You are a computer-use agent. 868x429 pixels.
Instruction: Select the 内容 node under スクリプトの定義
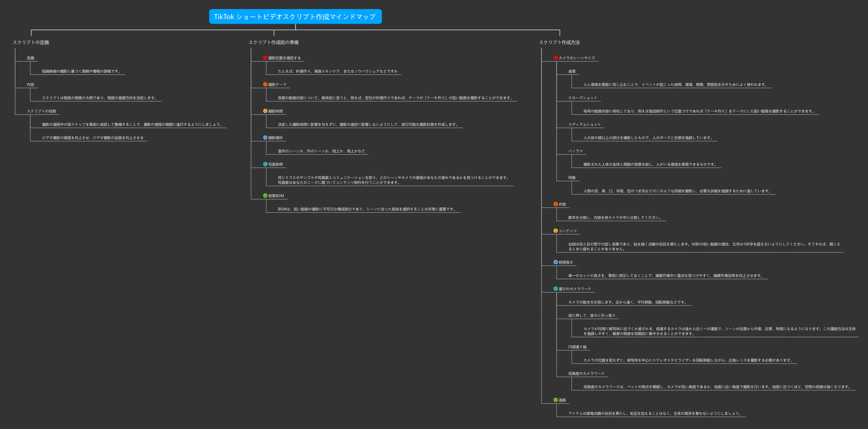click(31, 84)
